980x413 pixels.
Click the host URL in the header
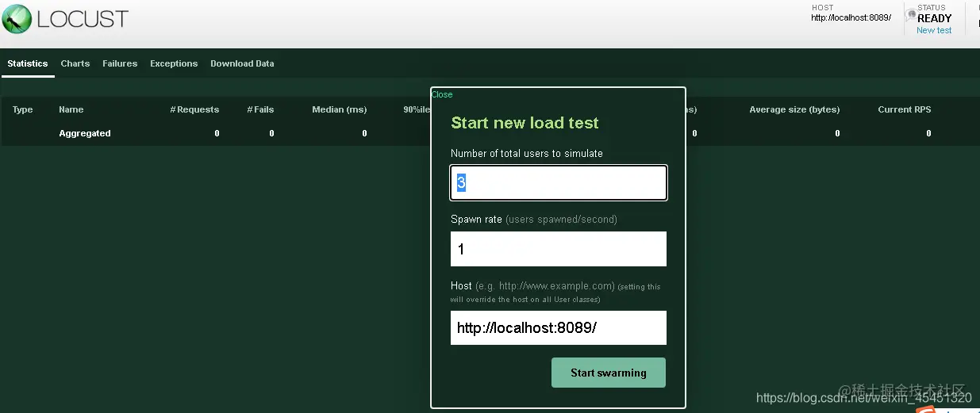(851, 17)
